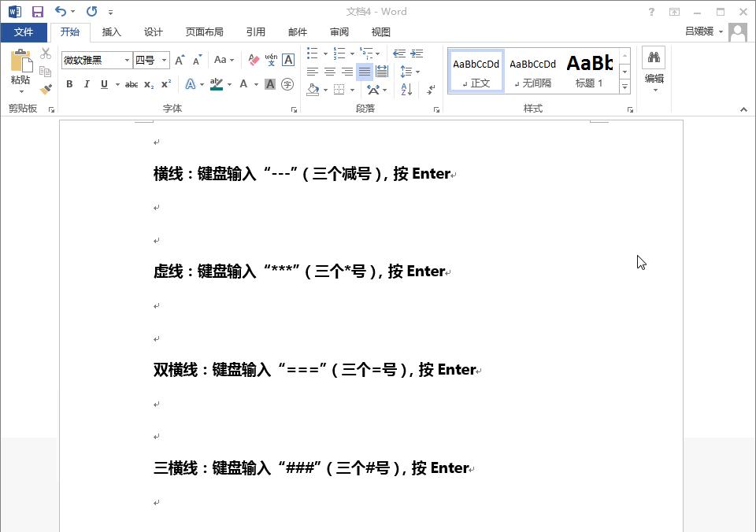Toggle Bold formatting
This screenshot has height=532, width=756.
69,84
